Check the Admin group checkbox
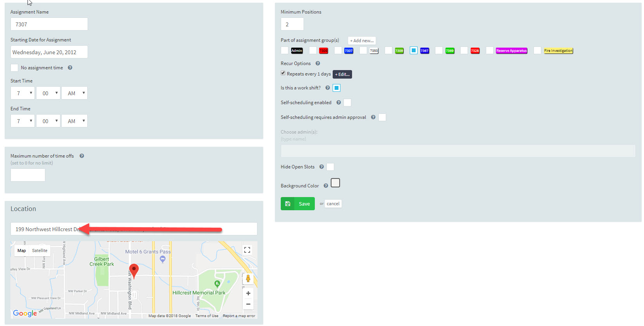This screenshot has width=644, height=326. pyautogui.click(x=285, y=50)
